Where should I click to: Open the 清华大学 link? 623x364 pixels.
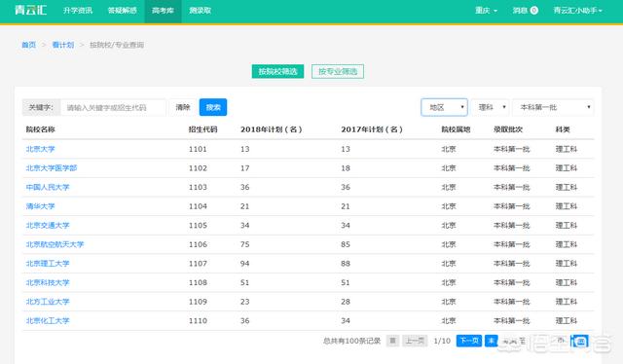pyautogui.click(x=40, y=206)
